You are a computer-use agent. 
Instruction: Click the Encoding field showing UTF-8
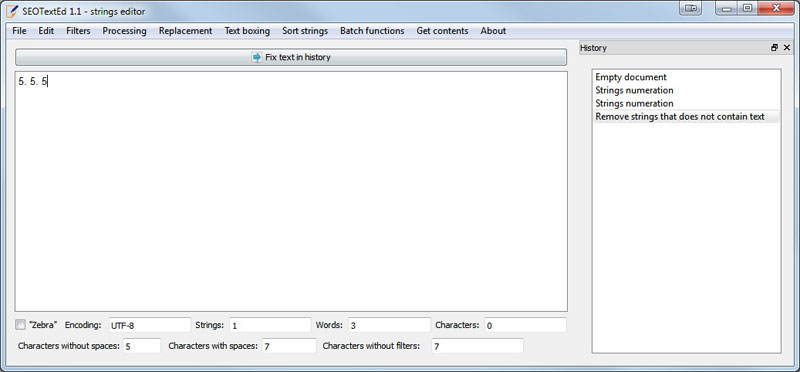[149, 325]
